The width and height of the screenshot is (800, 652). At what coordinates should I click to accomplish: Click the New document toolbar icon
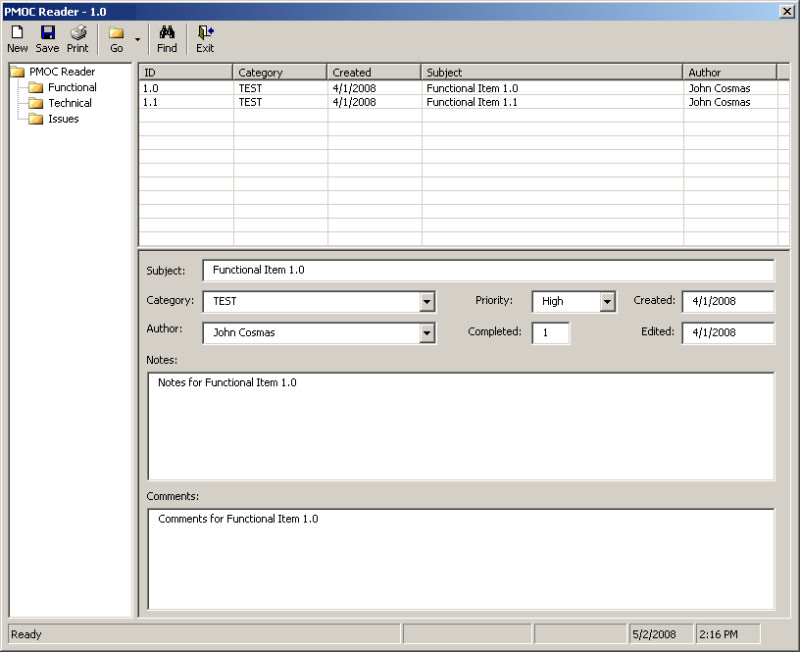(17, 32)
